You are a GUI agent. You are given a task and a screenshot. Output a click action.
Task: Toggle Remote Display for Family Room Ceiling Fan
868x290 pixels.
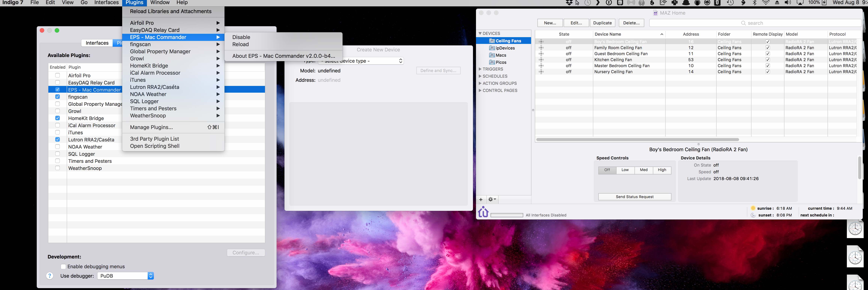[768, 48]
